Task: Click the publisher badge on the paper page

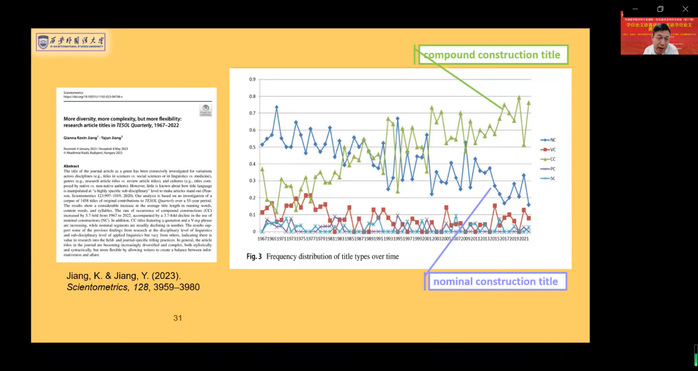Action: 205,110
